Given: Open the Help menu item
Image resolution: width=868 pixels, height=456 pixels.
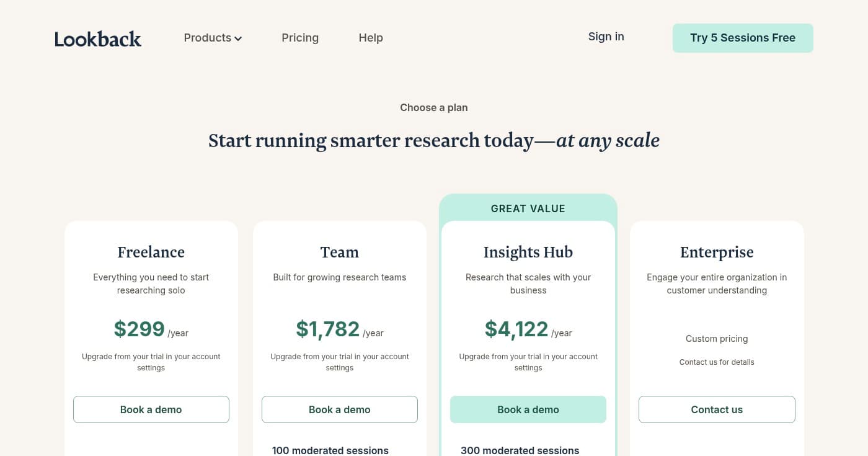Looking at the screenshot, I should point(370,38).
